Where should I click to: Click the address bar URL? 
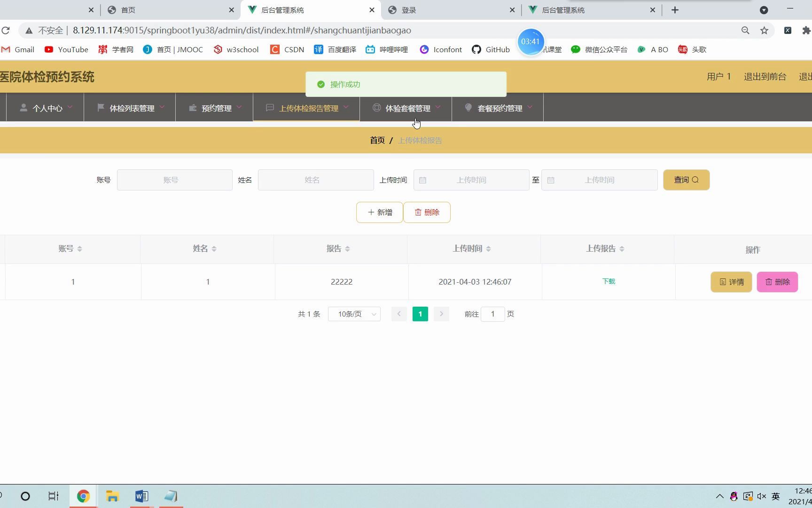coord(242,31)
